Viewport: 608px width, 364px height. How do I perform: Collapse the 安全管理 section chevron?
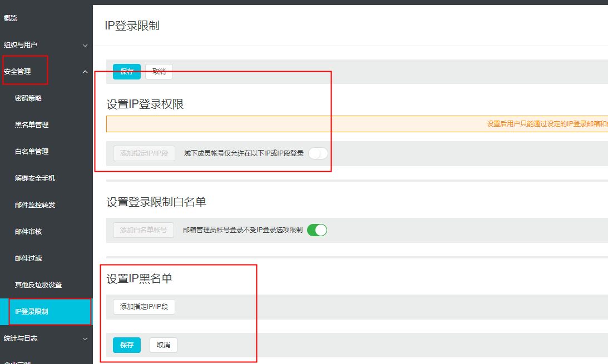point(85,72)
